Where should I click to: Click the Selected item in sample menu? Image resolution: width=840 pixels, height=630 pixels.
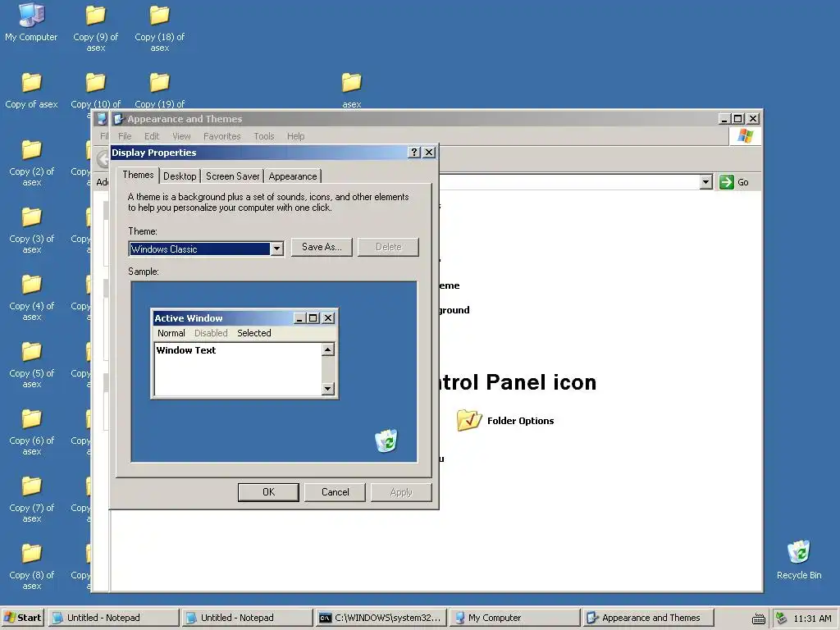(x=254, y=333)
